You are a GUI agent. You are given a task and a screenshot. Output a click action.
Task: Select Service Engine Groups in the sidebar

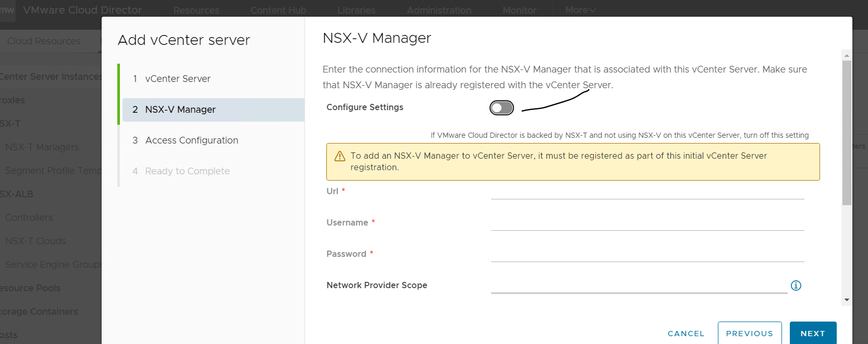[x=53, y=265]
